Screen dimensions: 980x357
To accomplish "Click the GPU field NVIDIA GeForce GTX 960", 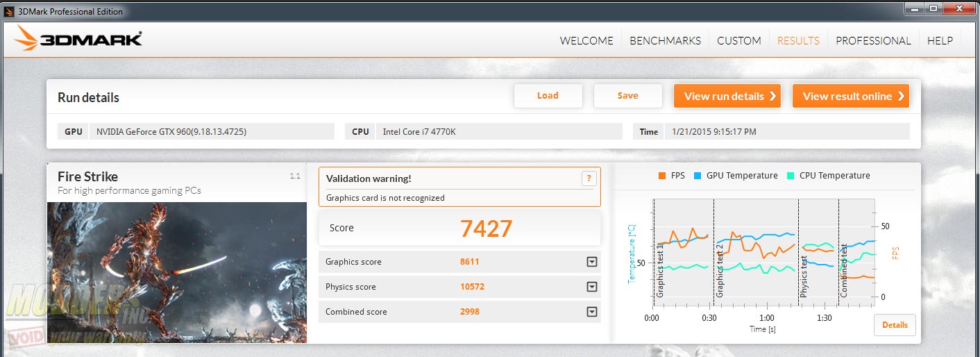I will 212,131.
